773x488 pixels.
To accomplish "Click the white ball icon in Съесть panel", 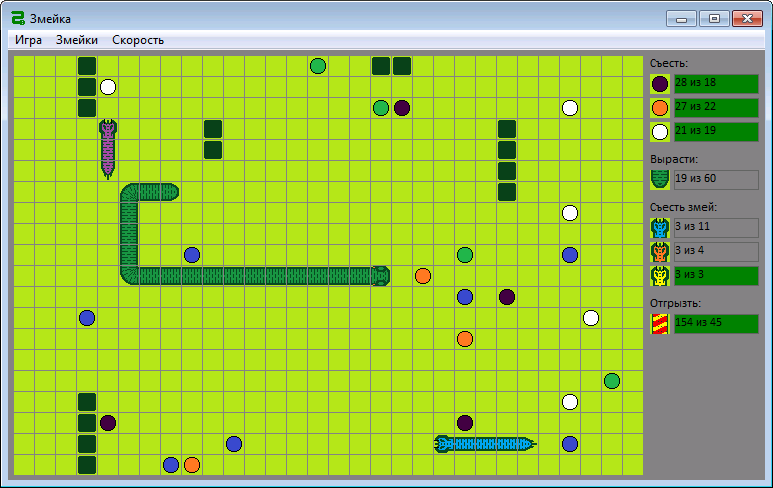I will 660,132.
